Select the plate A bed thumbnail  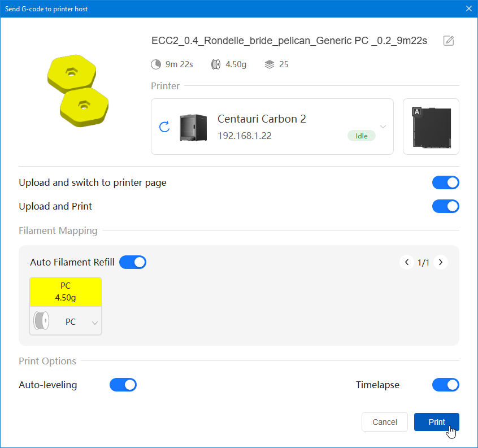pyautogui.click(x=431, y=127)
